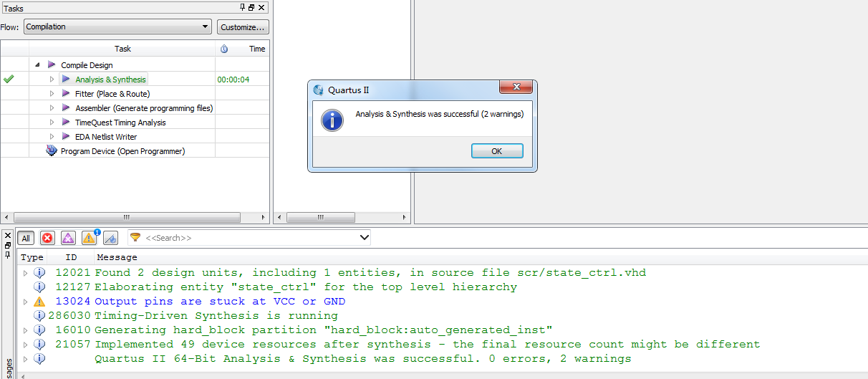
Task: Open the Flow Compilation dropdown
Action: point(117,27)
